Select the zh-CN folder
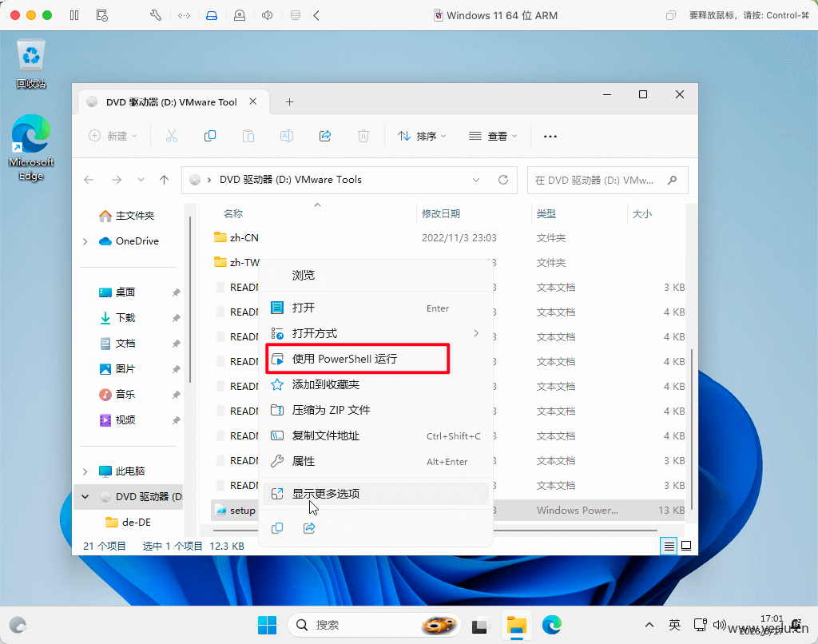The height and width of the screenshot is (644, 818). pos(236,238)
